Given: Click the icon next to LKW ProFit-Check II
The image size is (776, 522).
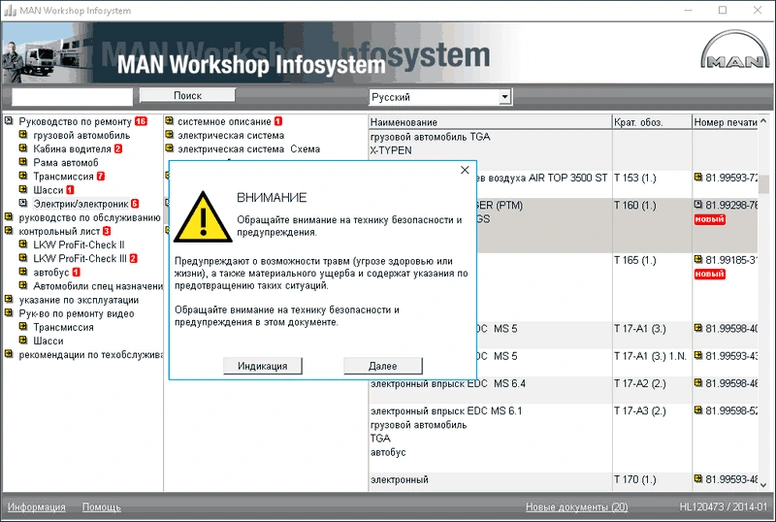Looking at the screenshot, I should 23,244.
